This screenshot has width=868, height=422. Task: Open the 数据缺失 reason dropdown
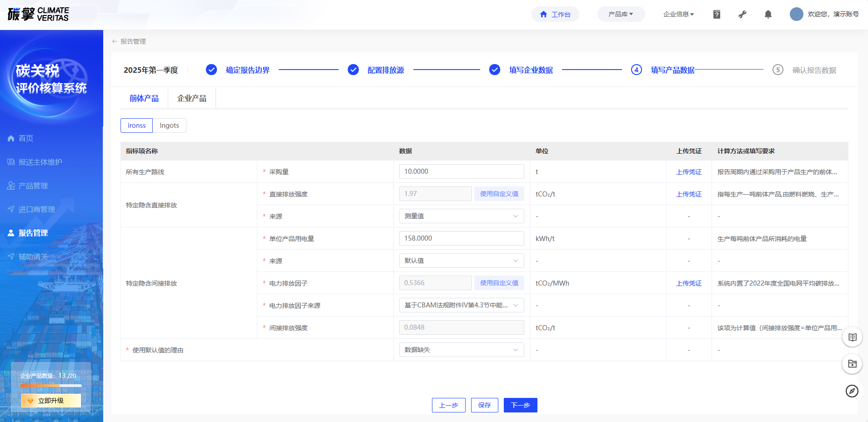461,350
